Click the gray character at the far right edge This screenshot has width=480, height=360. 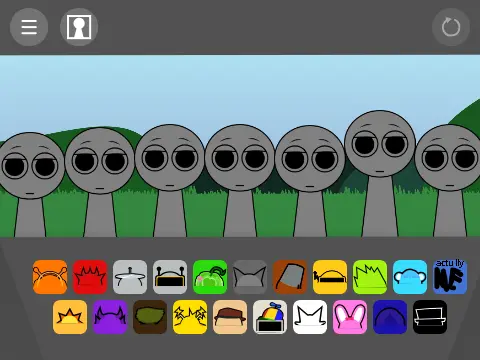448,180
